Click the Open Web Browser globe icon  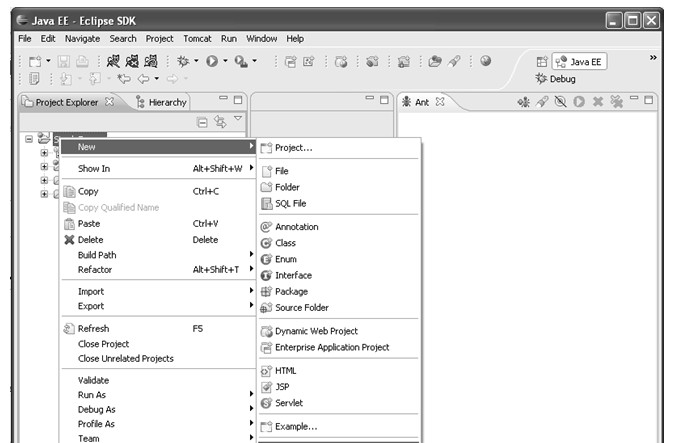[x=486, y=61]
